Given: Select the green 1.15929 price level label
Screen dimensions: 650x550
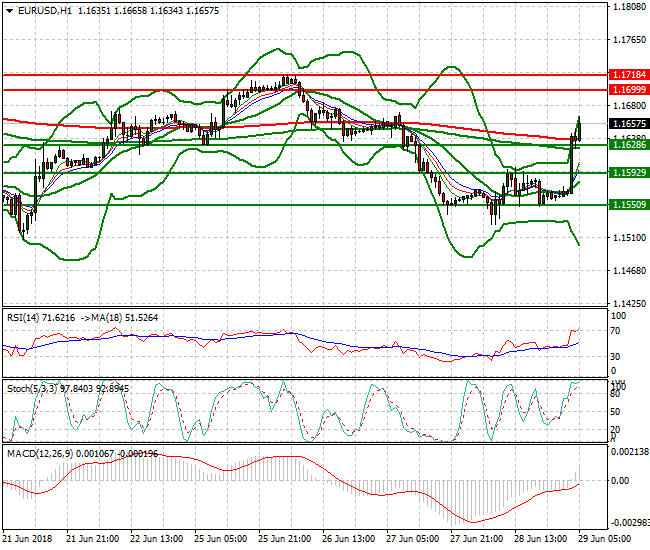Looking at the screenshot, I should [629, 172].
